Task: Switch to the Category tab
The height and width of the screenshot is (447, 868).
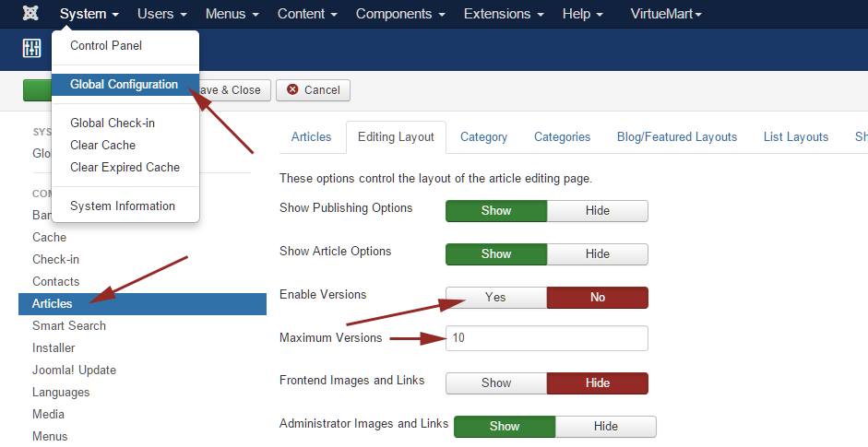Action: click(x=484, y=136)
